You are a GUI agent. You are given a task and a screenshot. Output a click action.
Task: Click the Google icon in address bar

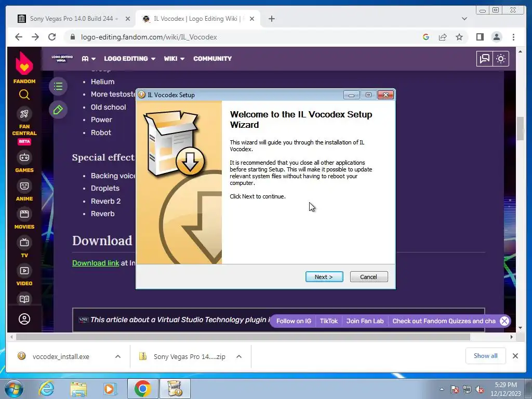pos(426,37)
